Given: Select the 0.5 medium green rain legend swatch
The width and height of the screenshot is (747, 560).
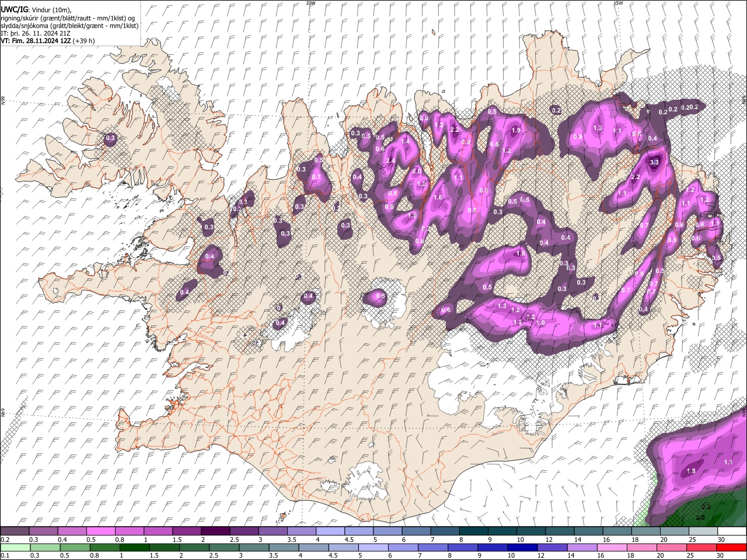Looking at the screenshot, I should tap(75, 547).
